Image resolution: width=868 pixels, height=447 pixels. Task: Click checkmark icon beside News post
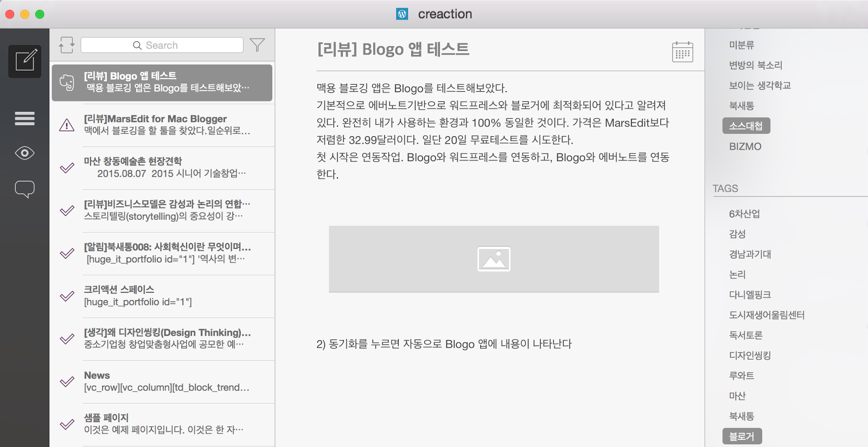coord(67,382)
